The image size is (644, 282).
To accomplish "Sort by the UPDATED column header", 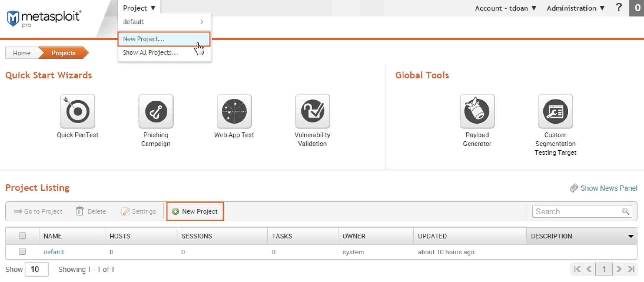I will pyautogui.click(x=470, y=236).
